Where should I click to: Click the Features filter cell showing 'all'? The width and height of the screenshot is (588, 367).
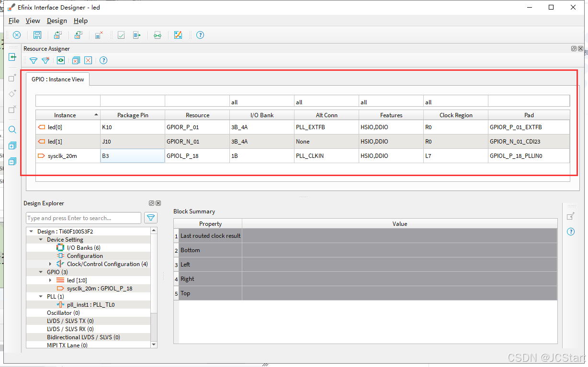pyautogui.click(x=391, y=102)
